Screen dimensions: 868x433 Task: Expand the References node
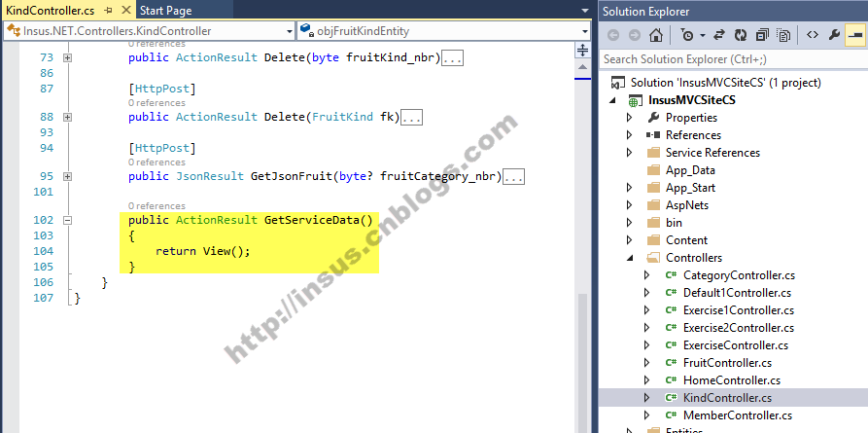[x=629, y=135]
